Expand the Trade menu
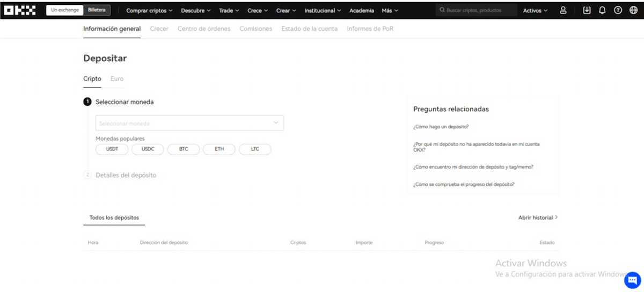 pos(229,11)
